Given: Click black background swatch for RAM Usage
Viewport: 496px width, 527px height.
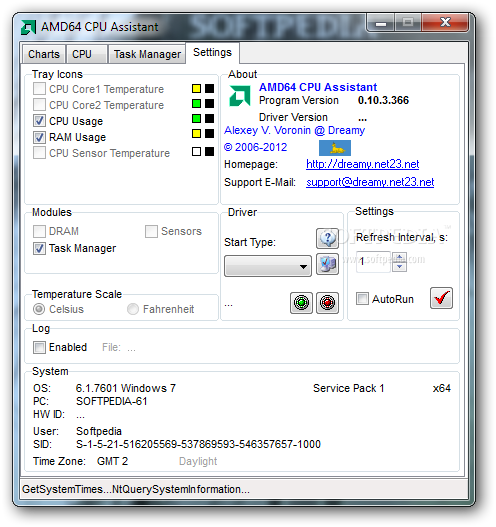Looking at the screenshot, I should coord(209,133).
